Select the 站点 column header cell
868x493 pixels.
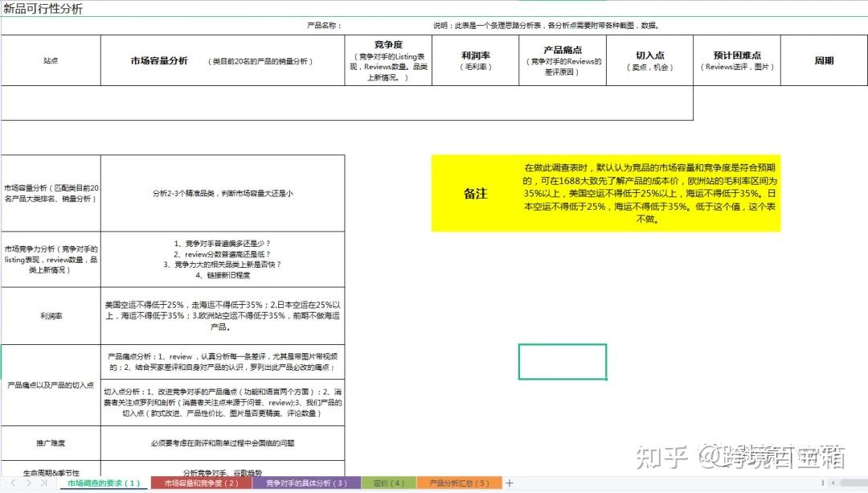coord(49,60)
